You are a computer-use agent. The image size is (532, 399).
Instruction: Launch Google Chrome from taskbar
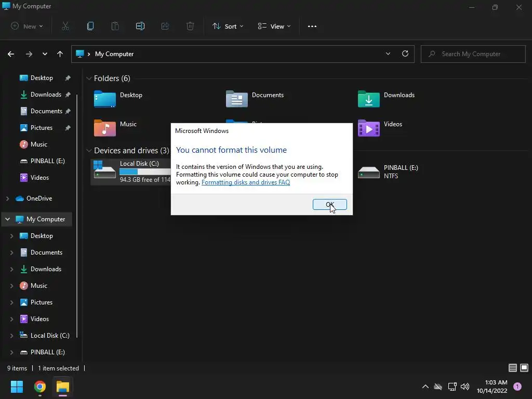point(40,387)
